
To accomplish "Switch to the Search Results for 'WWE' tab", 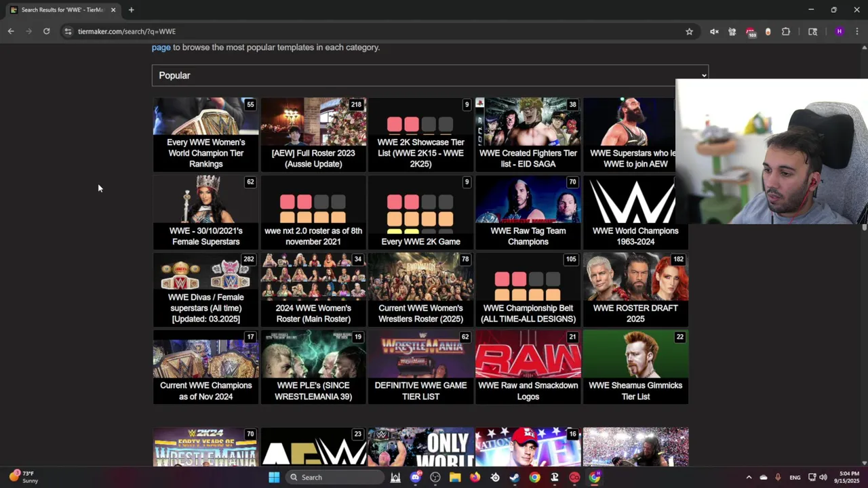I will coord(62,9).
